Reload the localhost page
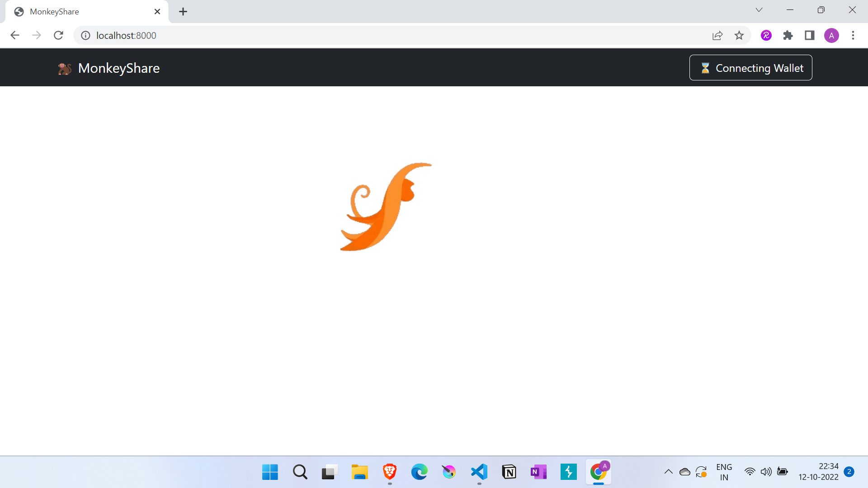The width and height of the screenshot is (868, 488). pos(58,35)
